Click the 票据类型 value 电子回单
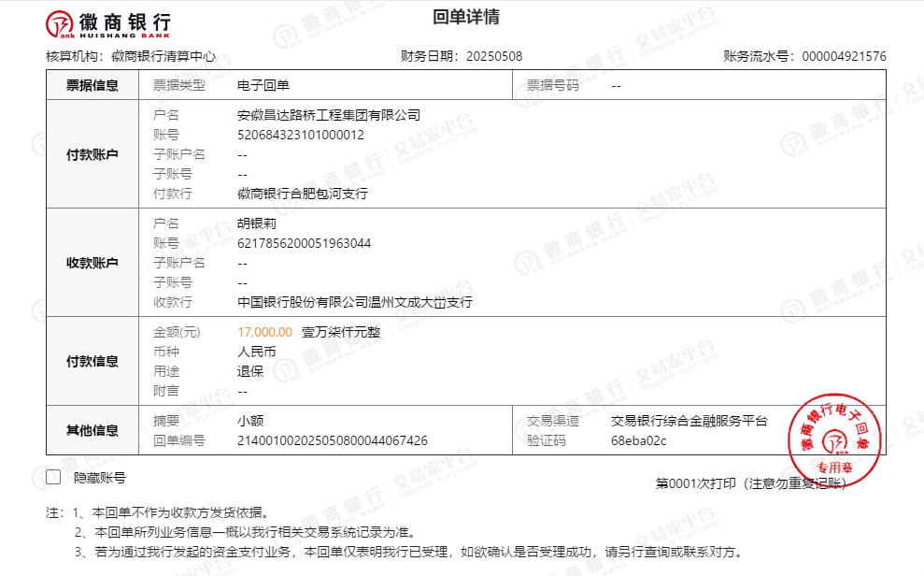This screenshot has width=924, height=576. (263, 85)
